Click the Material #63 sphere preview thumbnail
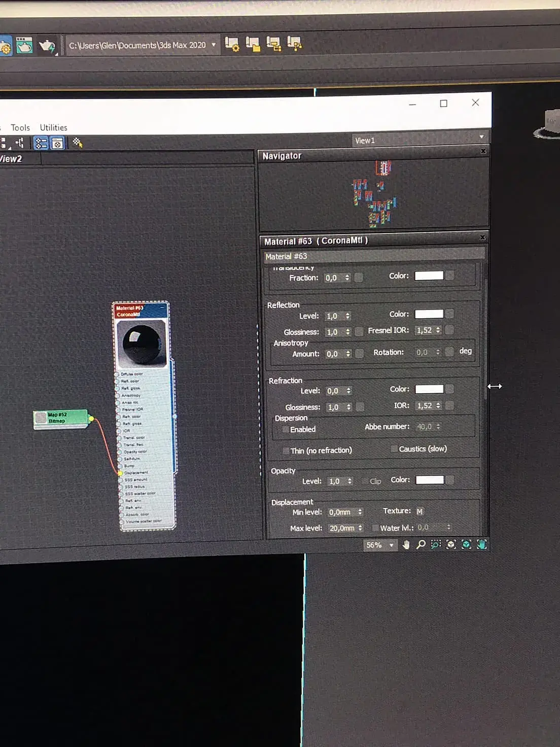This screenshot has height=747, width=560. tap(142, 344)
